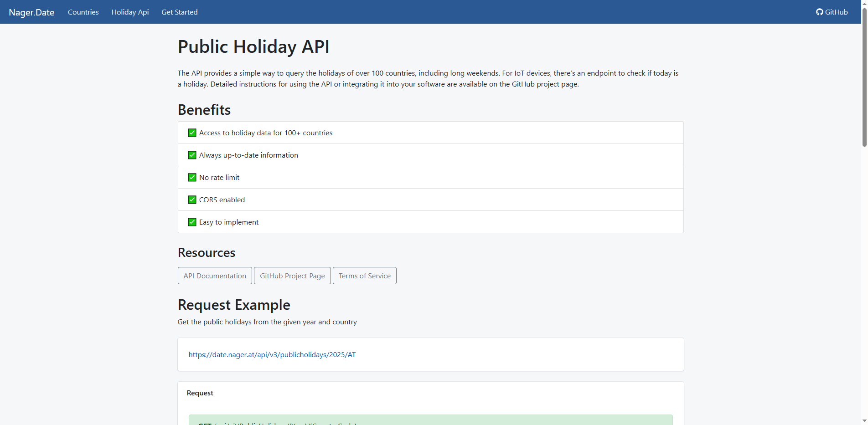The image size is (868, 425).
Task: Click the checkmark next to 'Easy to implement'
Action: [x=192, y=222]
